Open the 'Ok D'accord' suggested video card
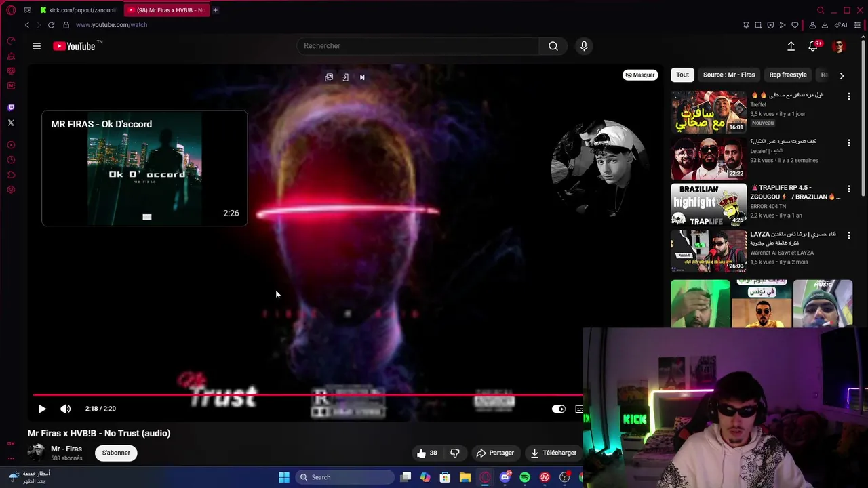Viewport: 868px width, 488px height. point(144,168)
